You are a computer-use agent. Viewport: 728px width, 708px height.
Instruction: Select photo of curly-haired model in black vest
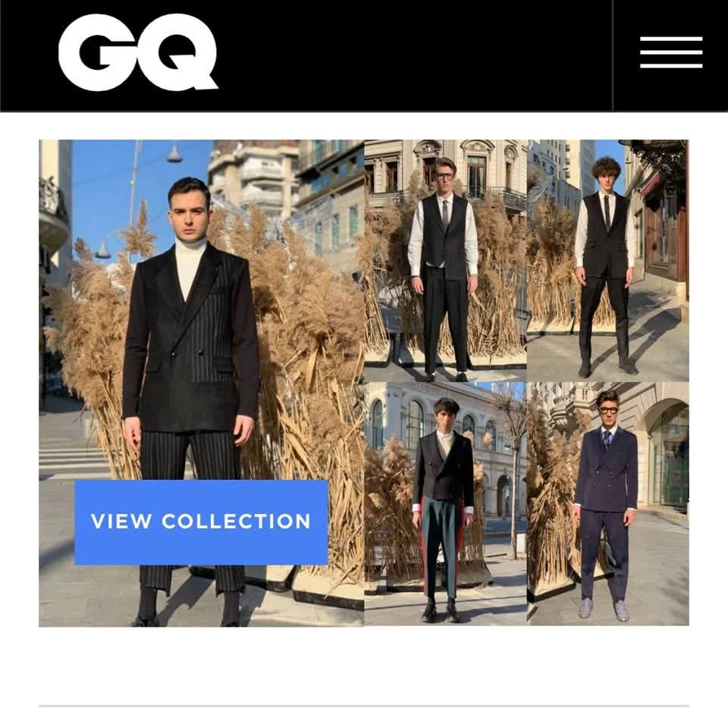tap(608, 261)
